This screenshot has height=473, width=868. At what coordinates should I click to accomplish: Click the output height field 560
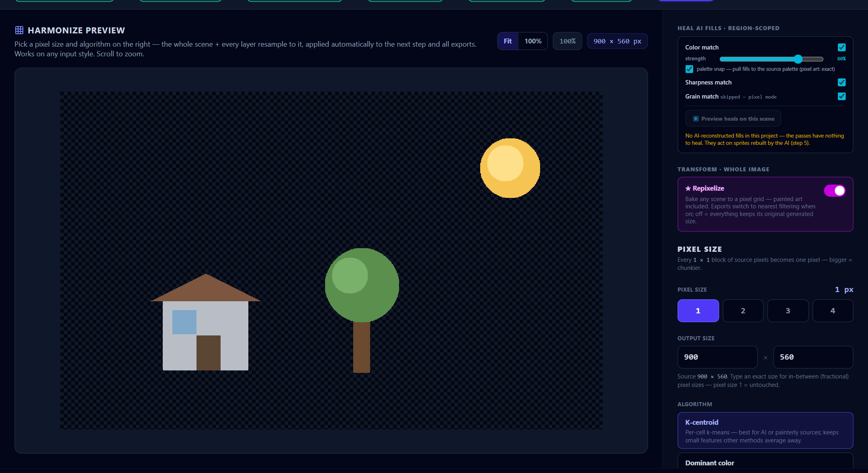(x=813, y=357)
